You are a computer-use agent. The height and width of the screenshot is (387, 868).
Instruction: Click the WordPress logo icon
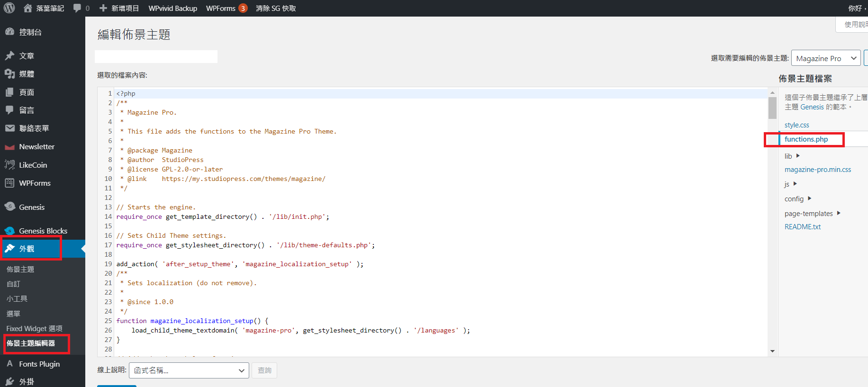coord(9,8)
